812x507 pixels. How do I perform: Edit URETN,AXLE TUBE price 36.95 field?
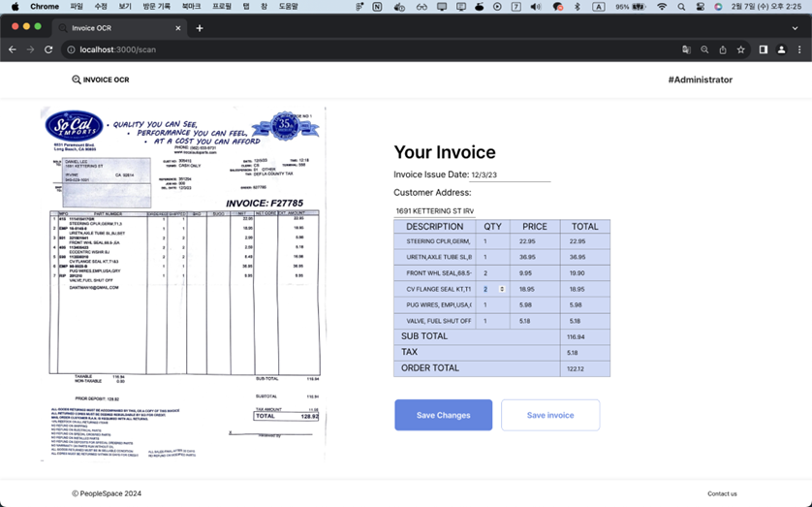point(535,257)
